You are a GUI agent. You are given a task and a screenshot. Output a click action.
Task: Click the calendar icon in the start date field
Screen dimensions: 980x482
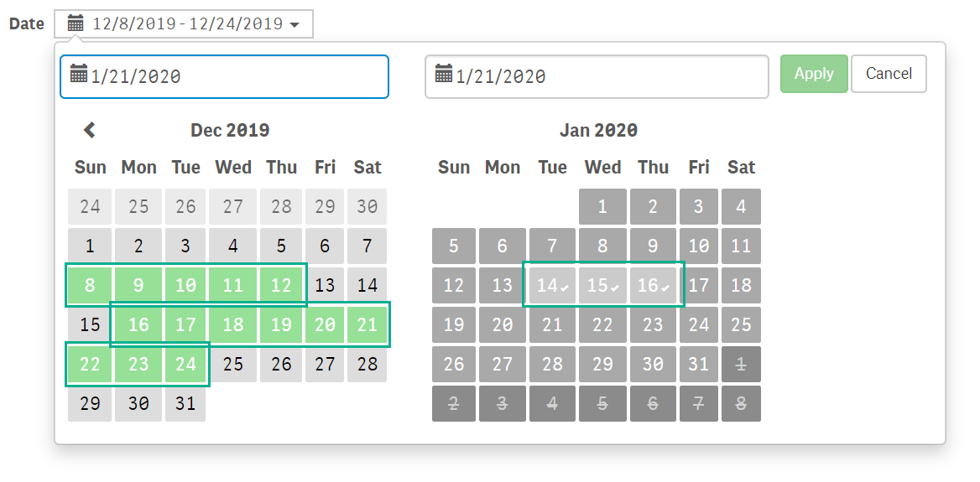(79, 73)
